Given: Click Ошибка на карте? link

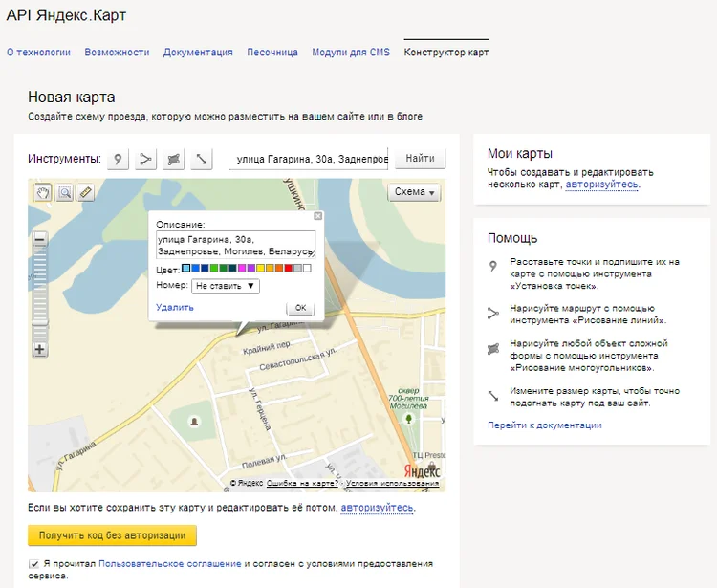Looking at the screenshot, I should point(302,483).
